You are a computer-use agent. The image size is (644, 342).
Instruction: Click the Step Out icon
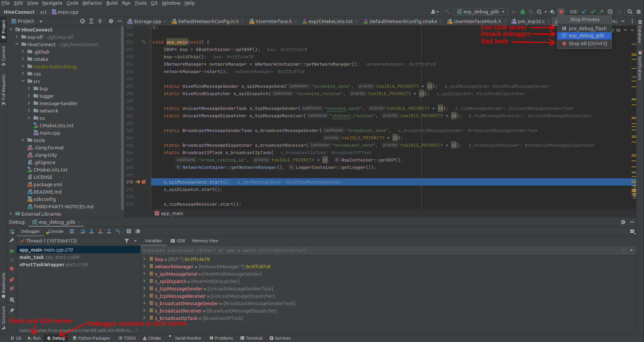click(109, 231)
